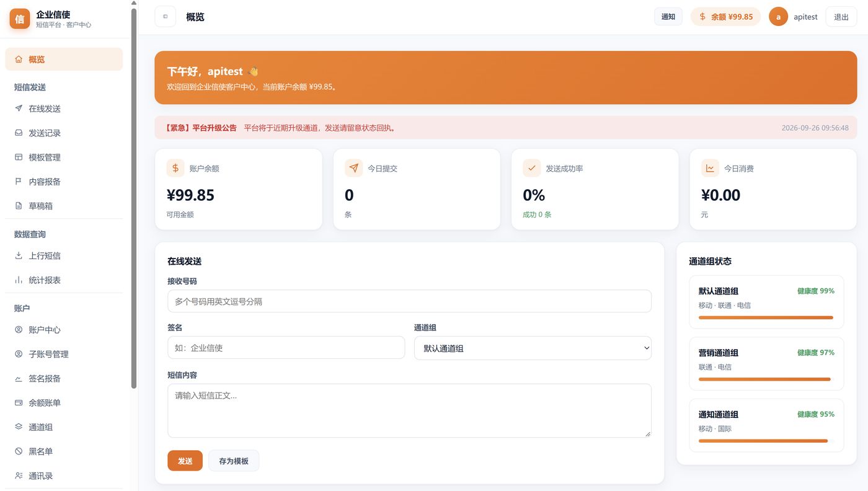Click the document icon beside 草稿箱
Image resolution: width=868 pixels, height=491 pixels.
[x=19, y=206]
